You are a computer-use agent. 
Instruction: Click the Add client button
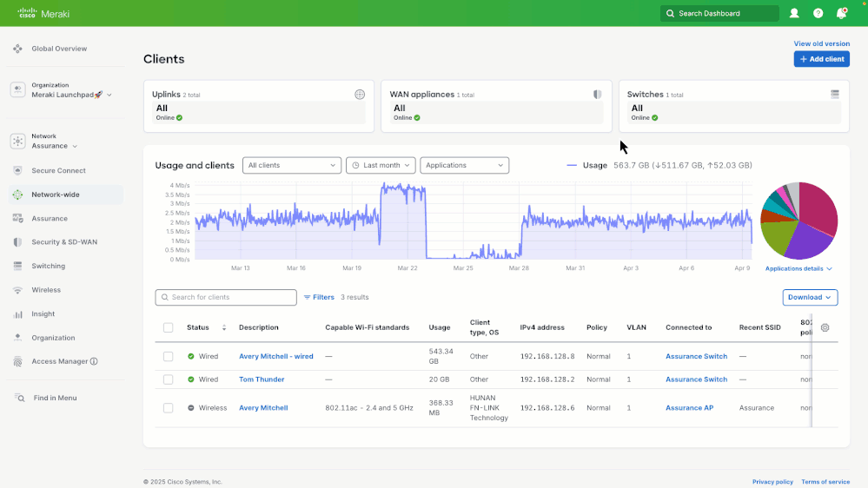pos(821,59)
